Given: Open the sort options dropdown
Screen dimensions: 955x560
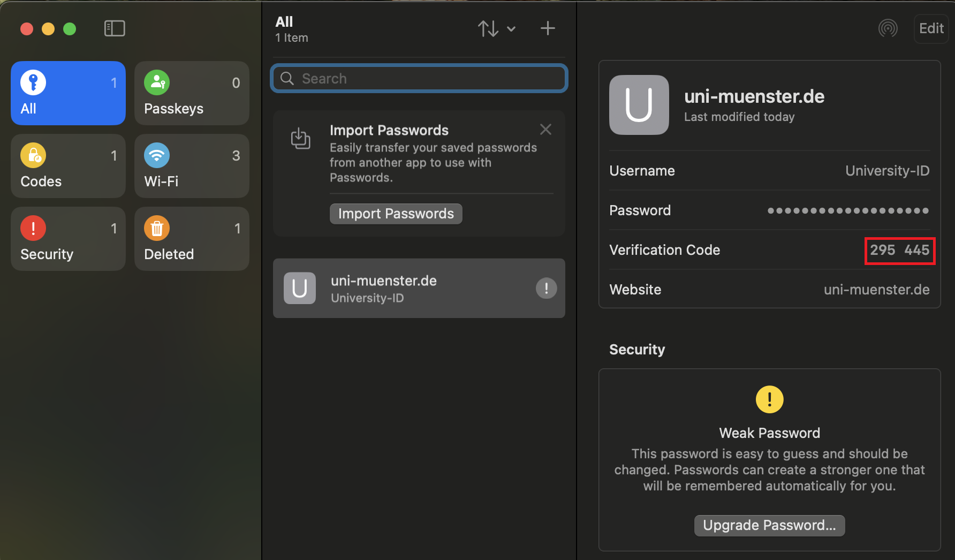Looking at the screenshot, I should [x=496, y=28].
